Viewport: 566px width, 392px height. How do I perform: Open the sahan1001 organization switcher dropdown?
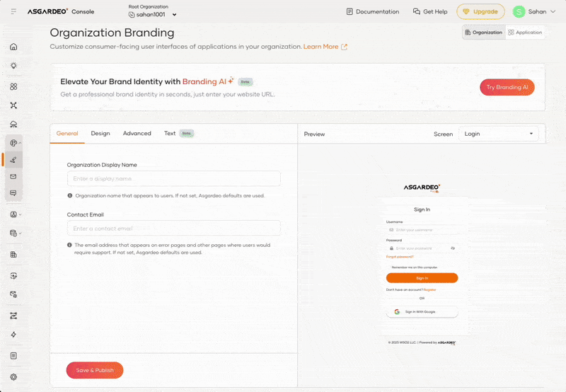(x=153, y=14)
